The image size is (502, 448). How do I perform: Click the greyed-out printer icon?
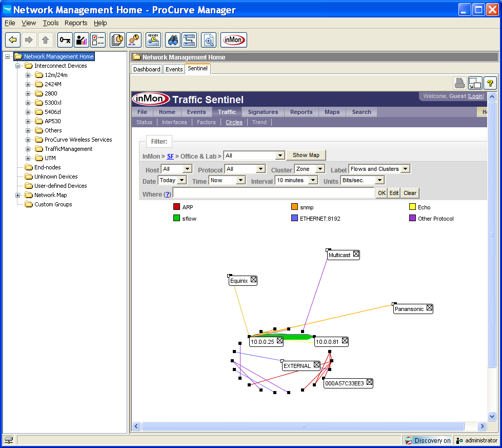tap(460, 83)
